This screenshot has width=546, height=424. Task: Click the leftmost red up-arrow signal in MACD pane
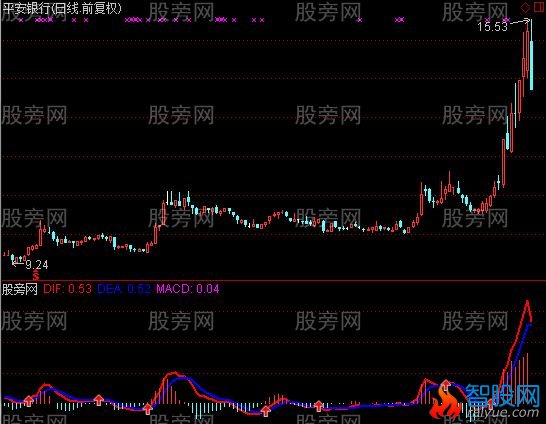[29, 401]
